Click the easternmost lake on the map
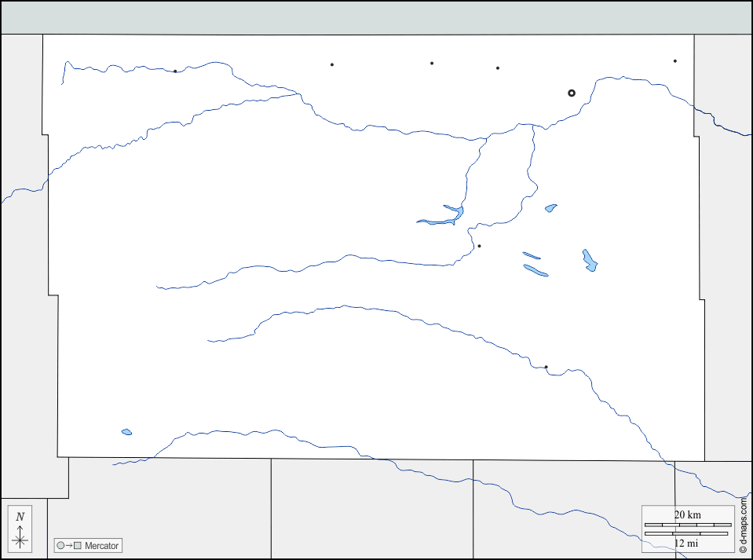This screenshot has height=560, width=753. point(590,261)
